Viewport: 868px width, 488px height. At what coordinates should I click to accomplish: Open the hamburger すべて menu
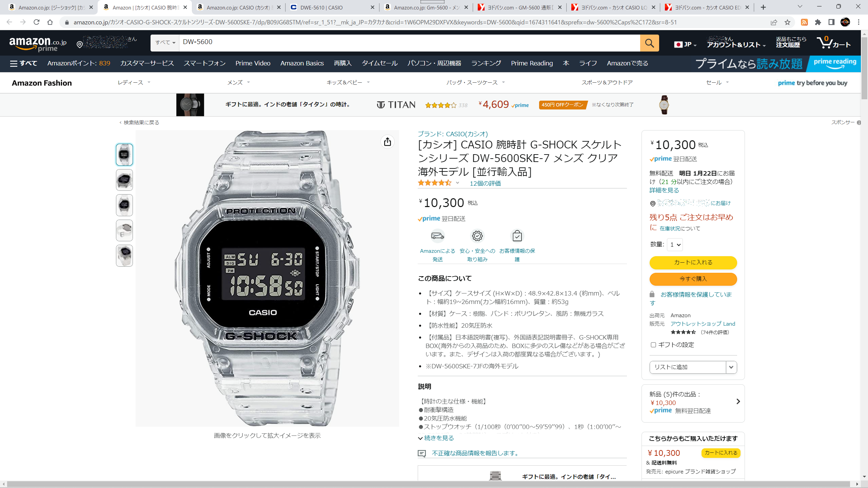pyautogui.click(x=23, y=63)
